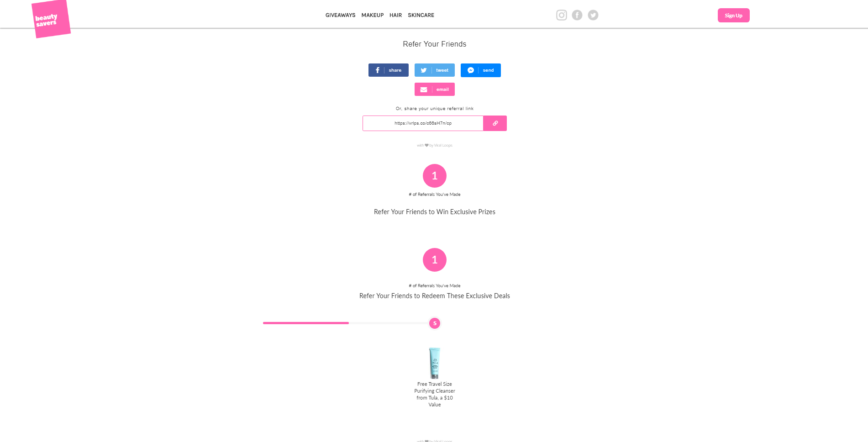Open the Instagram icon in header

click(x=561, y=15)
